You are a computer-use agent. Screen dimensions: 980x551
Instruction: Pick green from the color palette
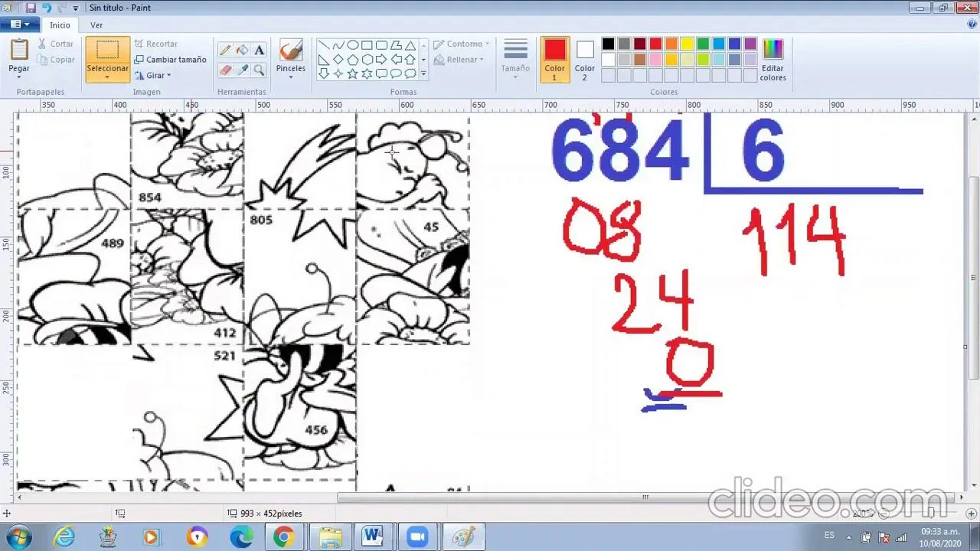tap(703, 44)
